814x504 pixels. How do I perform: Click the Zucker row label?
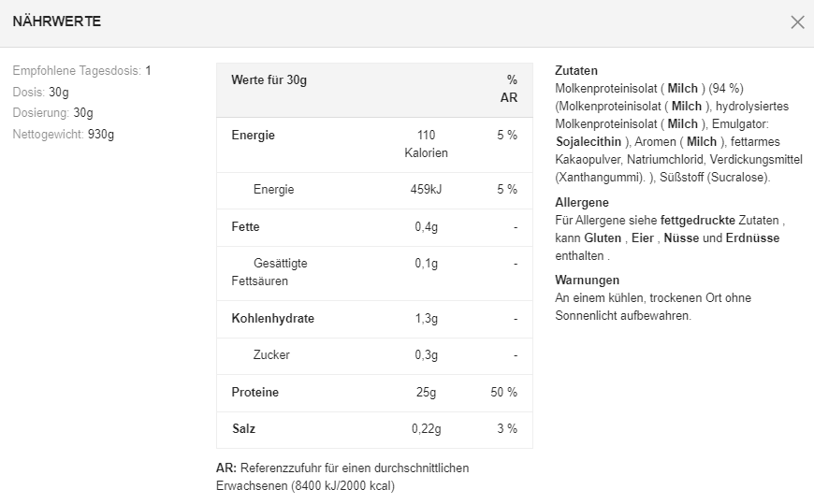(271, 355)
